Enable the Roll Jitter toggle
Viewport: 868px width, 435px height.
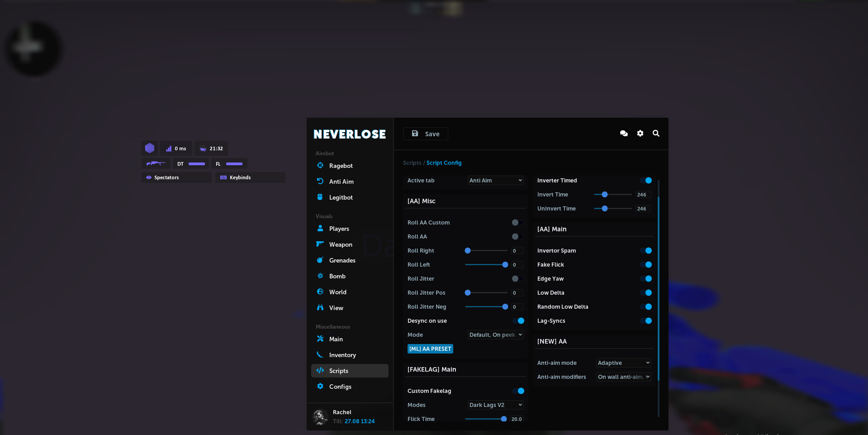tap(517, 278)
